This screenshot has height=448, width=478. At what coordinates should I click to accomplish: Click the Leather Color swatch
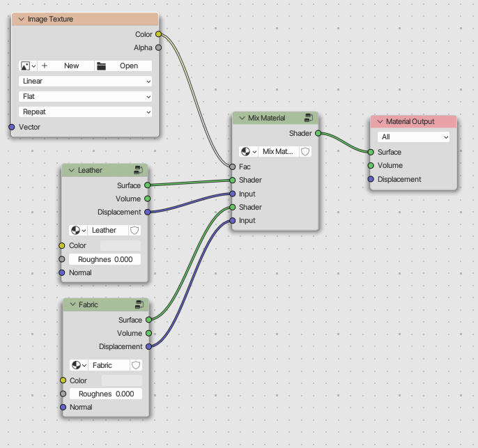click(121, 246)
